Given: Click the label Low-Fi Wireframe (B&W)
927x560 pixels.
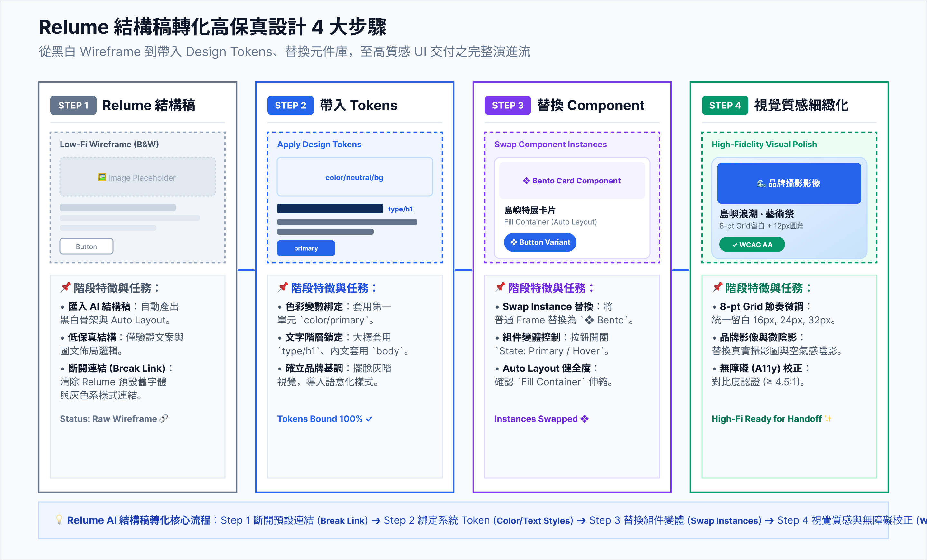Looking at the screenshot, I should point(109,145).
